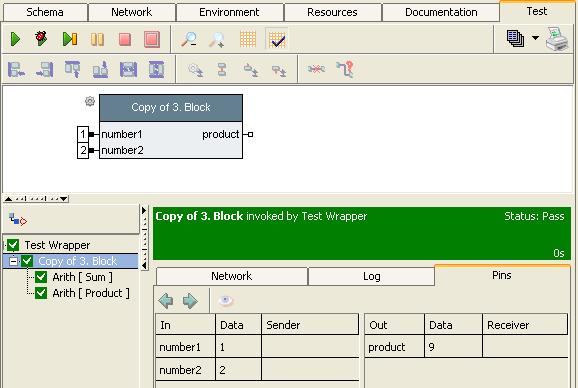Click the gear icon beside the block

click(x=90, y=101)
